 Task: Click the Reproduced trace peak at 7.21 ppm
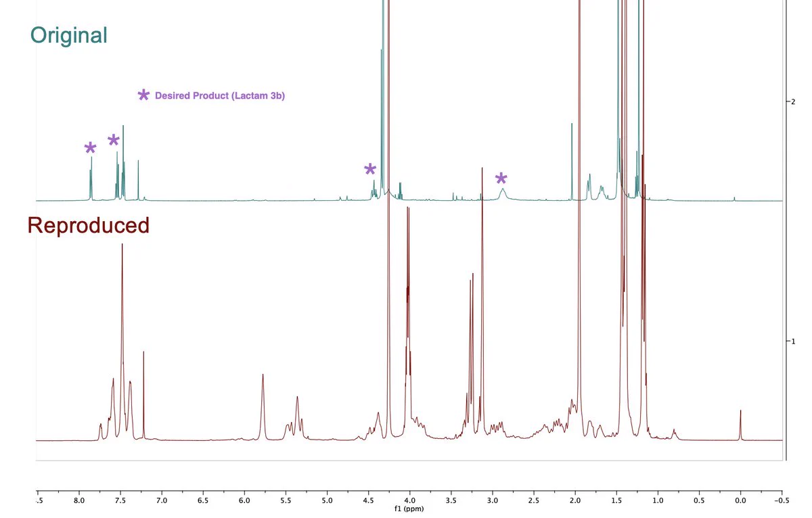coord(143,394)
